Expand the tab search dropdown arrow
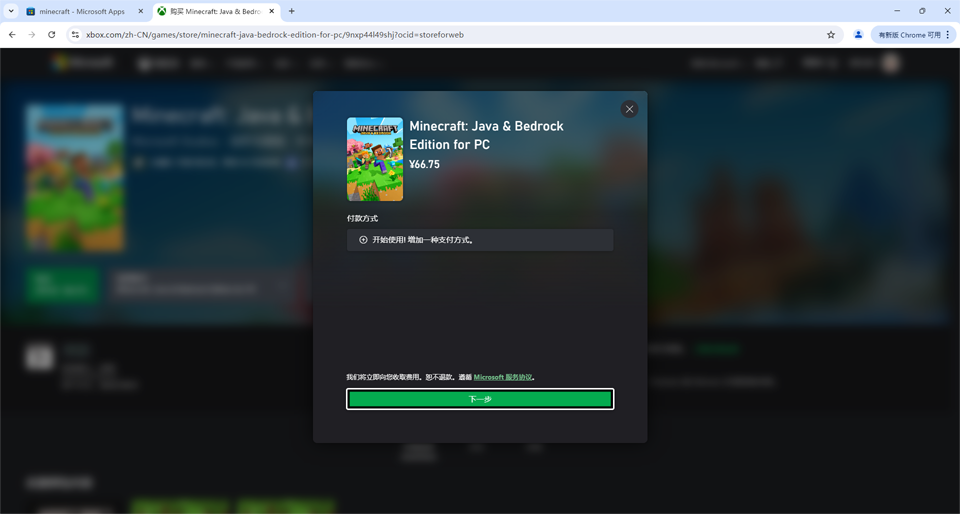The image size is (960, 514). click(x=10, y=11)
